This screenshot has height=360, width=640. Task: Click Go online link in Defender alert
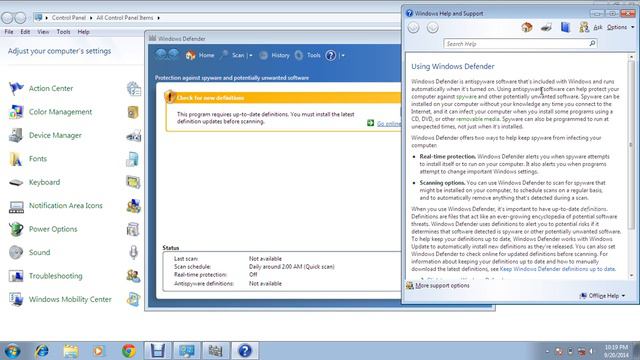point(388,123)
